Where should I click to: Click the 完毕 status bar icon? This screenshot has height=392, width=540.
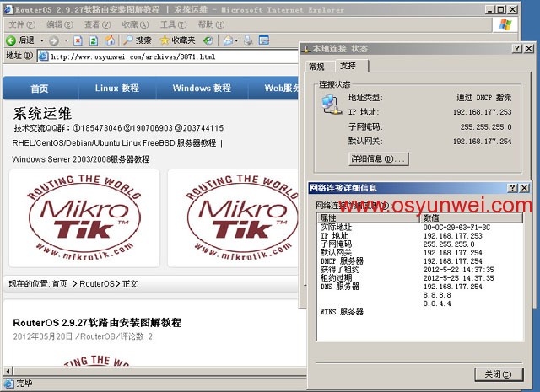coord(8,383)
